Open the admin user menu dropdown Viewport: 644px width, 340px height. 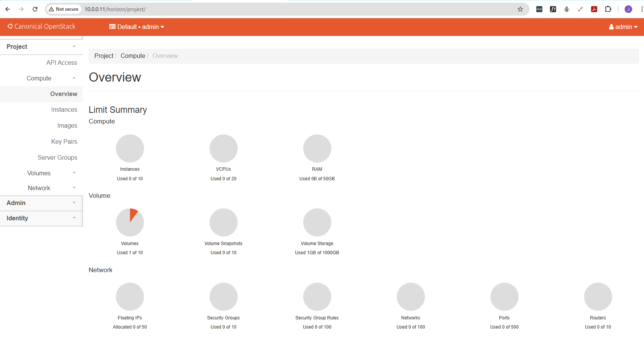623,27
